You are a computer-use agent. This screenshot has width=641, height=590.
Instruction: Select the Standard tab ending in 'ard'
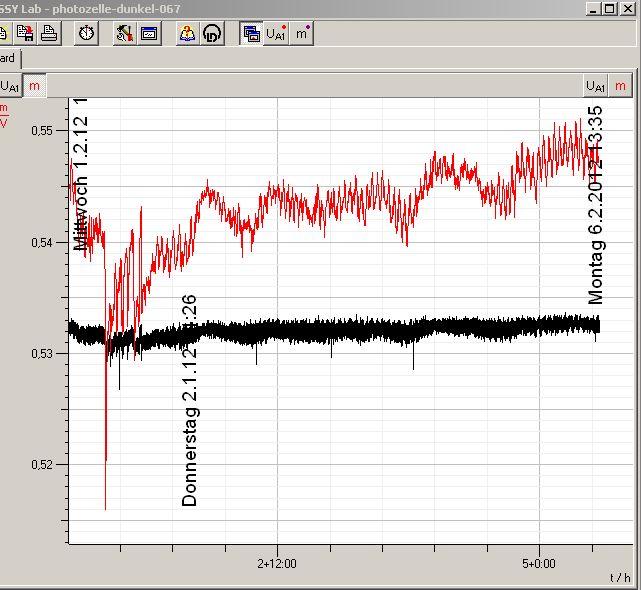click(x=10, y=58)
